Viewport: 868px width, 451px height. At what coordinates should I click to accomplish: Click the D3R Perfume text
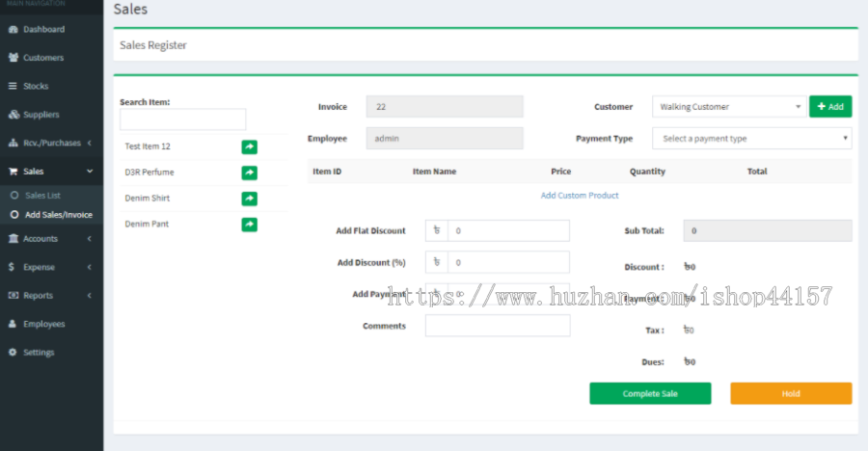coord(149,172)
